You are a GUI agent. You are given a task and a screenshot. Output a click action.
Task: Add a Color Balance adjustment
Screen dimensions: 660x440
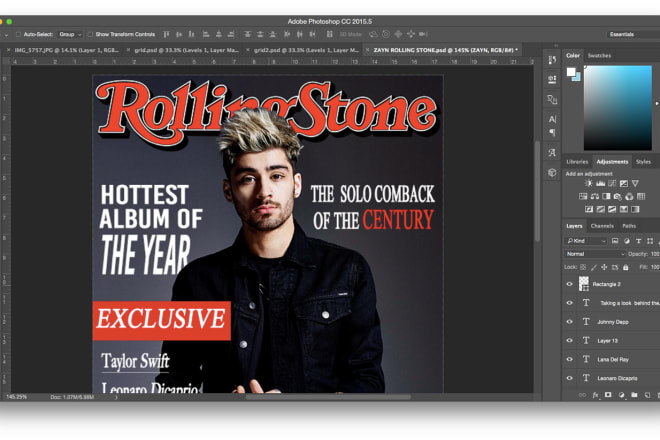tap(595, 196)
